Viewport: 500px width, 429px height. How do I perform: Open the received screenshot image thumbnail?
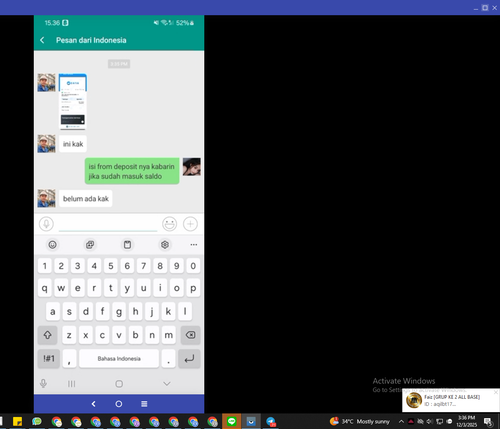pyautogui.click(x=73, y=102)
